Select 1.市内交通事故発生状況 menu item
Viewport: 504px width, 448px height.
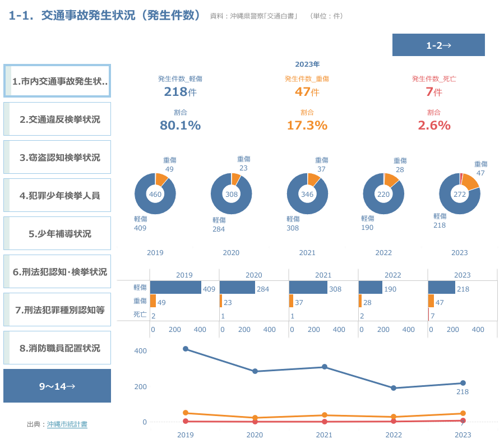tap(57, 81)
